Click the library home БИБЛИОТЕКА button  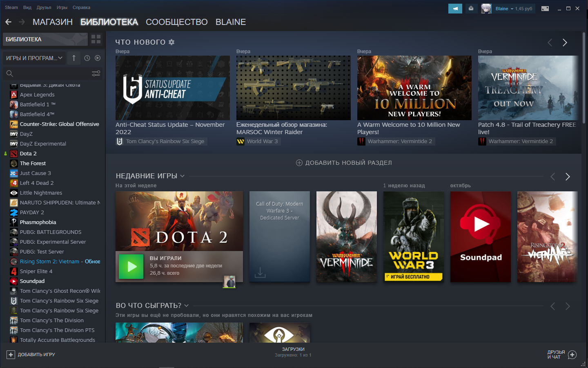(45, 39)
